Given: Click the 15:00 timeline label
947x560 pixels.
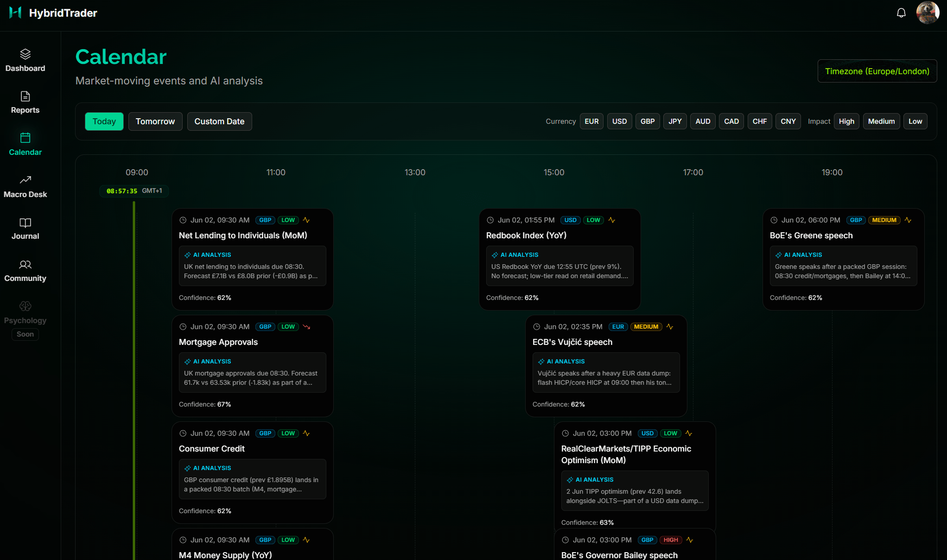Looking at the screenshot, I should pos(554,172).
